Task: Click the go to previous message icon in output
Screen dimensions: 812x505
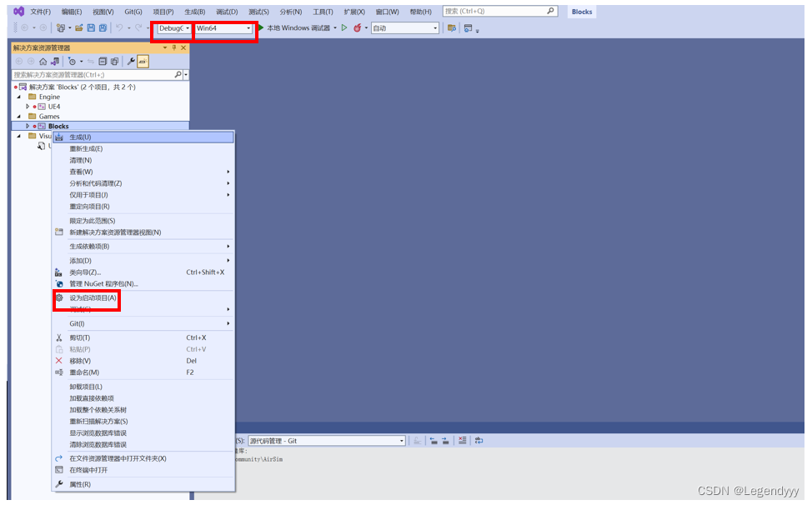Action: click(434, 440)
